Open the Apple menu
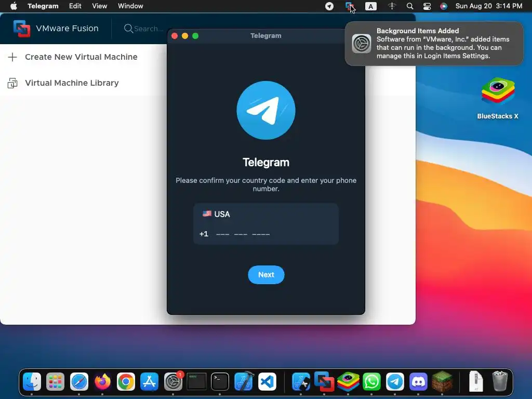 click(x=14, y=6)
